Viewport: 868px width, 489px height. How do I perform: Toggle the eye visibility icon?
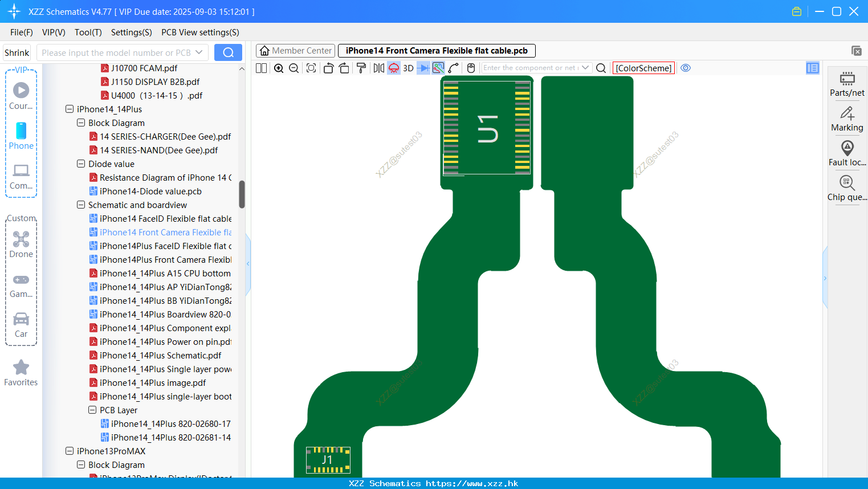pyautogui.click(x=686, y=68)
